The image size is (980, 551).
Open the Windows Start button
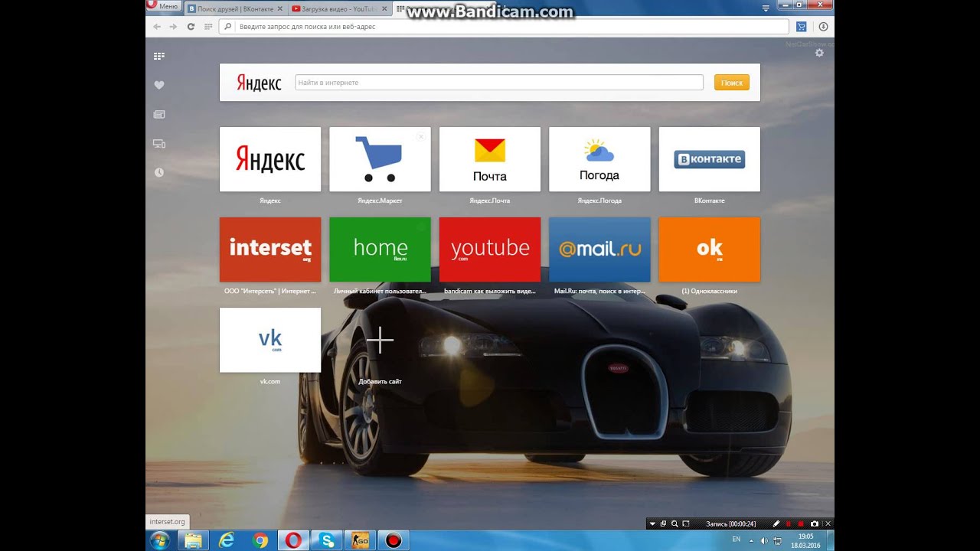161,540
